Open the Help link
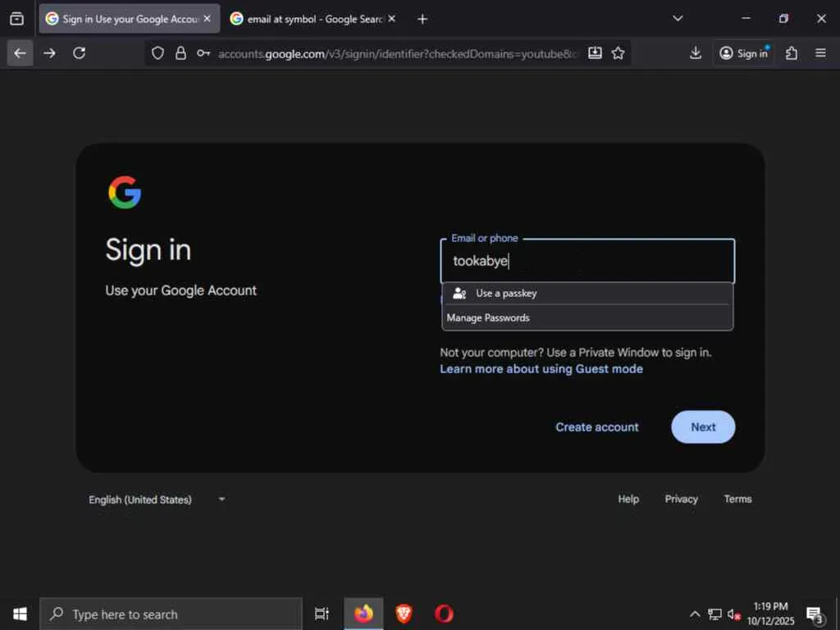The width and height of the screenshot is (840, 630). tap(628, 499)
